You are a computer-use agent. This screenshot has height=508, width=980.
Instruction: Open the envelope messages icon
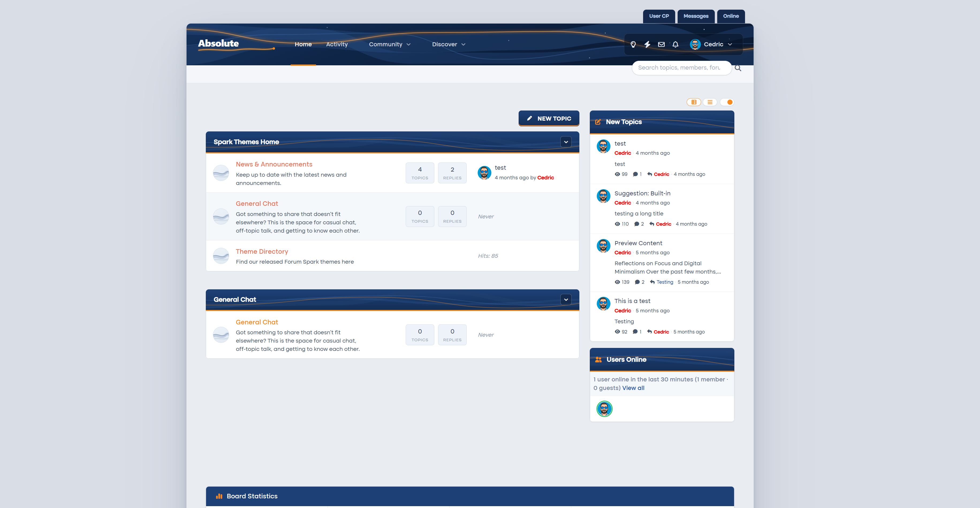click(x=661, y=44)
